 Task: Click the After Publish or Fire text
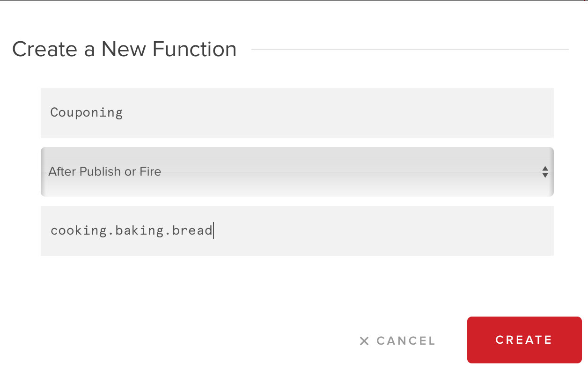105,171
